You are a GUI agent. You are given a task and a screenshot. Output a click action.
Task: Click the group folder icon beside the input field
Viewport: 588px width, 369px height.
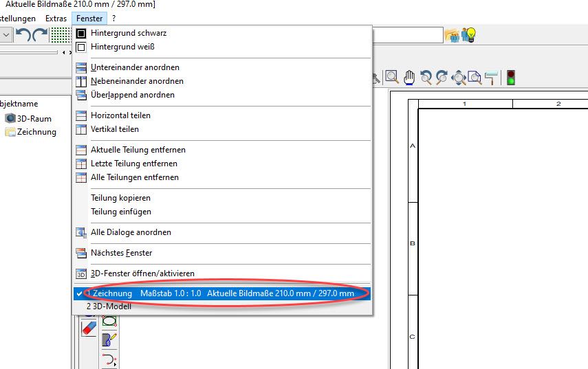point(452,36)
